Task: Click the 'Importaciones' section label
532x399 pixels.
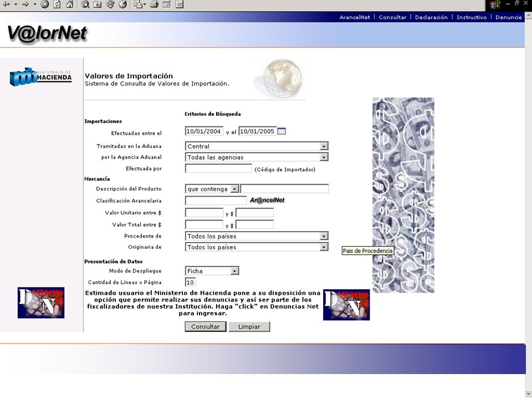Action: [x=103, y=121]
